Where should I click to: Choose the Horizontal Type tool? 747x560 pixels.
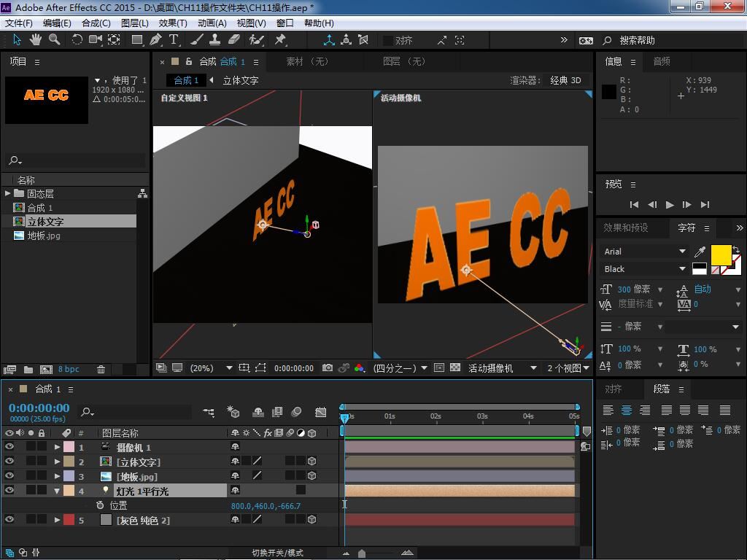(x=174, y=40)
